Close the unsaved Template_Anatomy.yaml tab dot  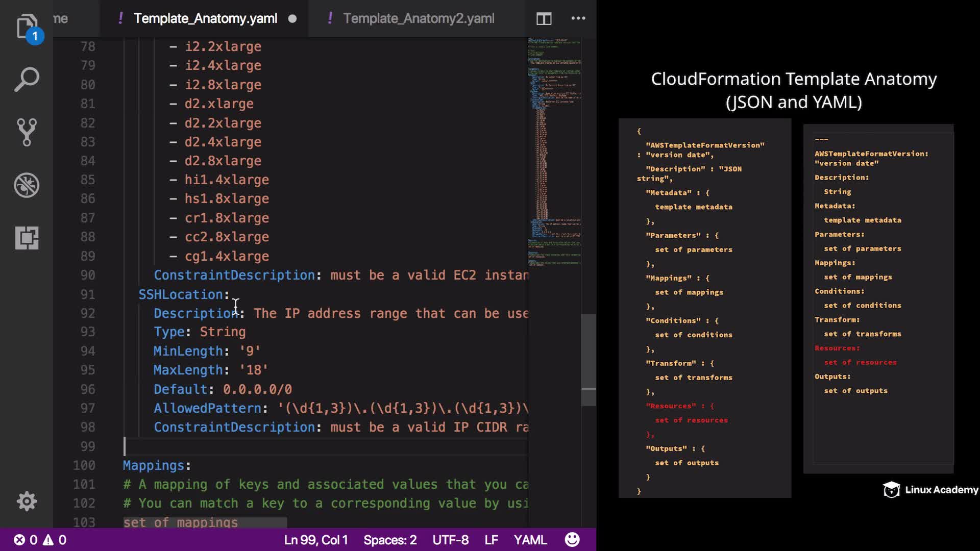pos(292,19)
